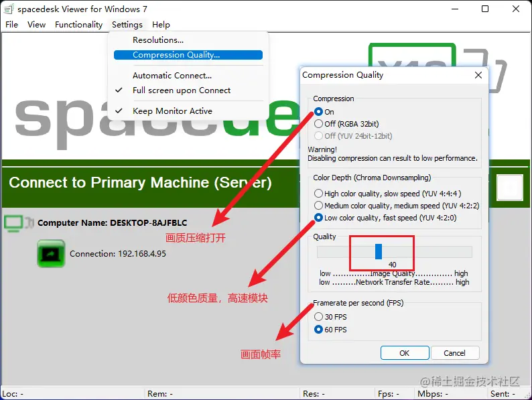The height and width of the screenshot is (400, 532).
Task: Close the spacedesk Viewer window
Action: click(x=516, y=9)
